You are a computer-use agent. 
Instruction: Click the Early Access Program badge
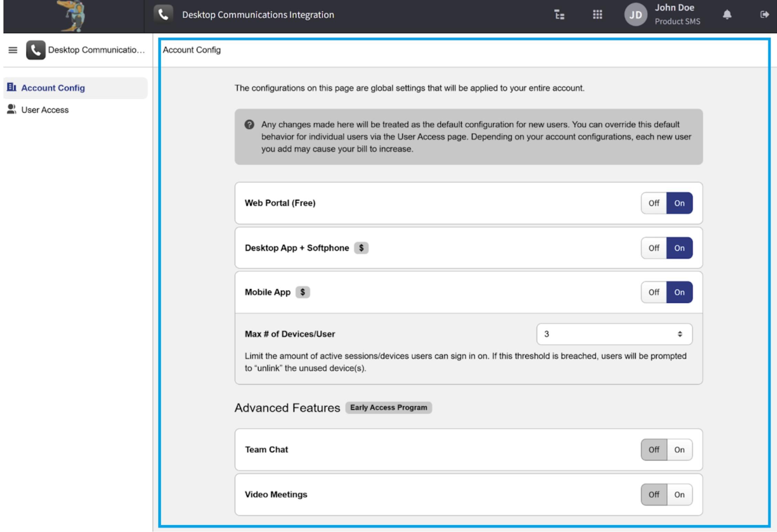388,408
